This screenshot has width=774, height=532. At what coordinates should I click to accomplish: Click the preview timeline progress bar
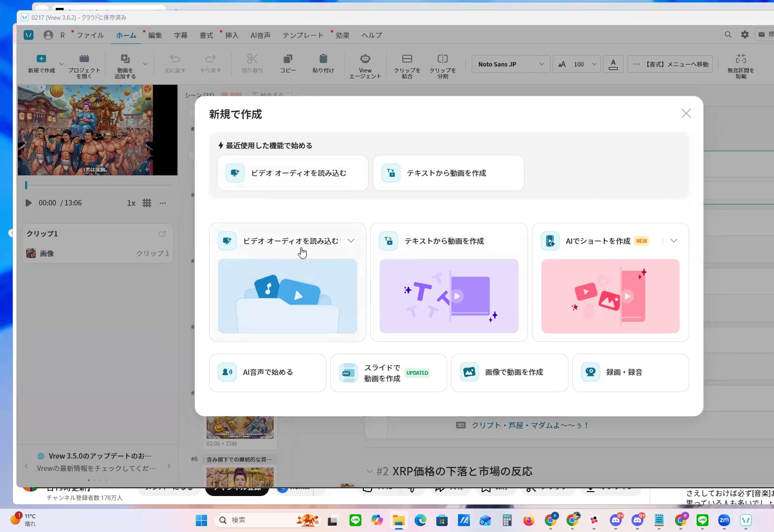(x=99, y=185)
